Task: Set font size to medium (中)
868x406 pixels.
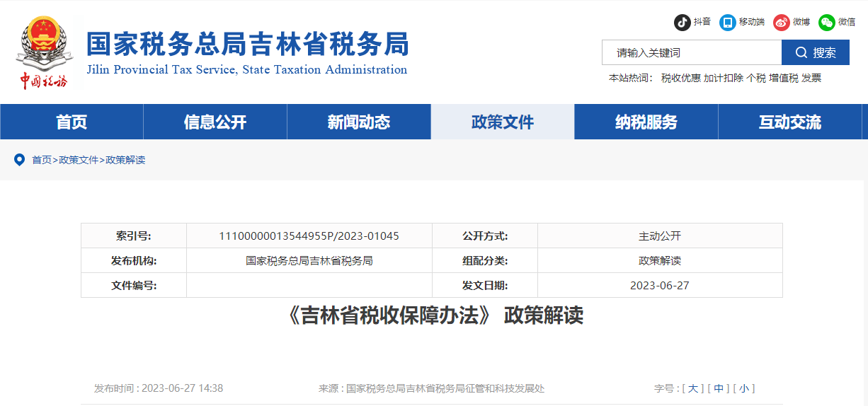Action: point(718,388)
